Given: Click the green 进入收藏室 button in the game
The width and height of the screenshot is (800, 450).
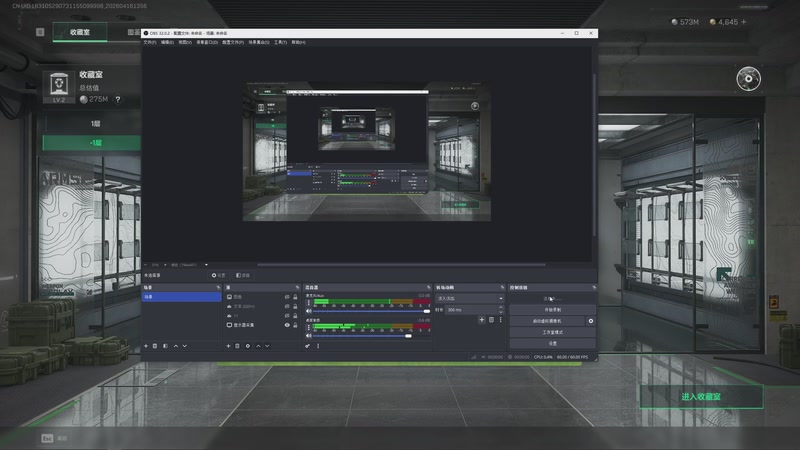Looking at the screenshot, I should tap(702, 396).
